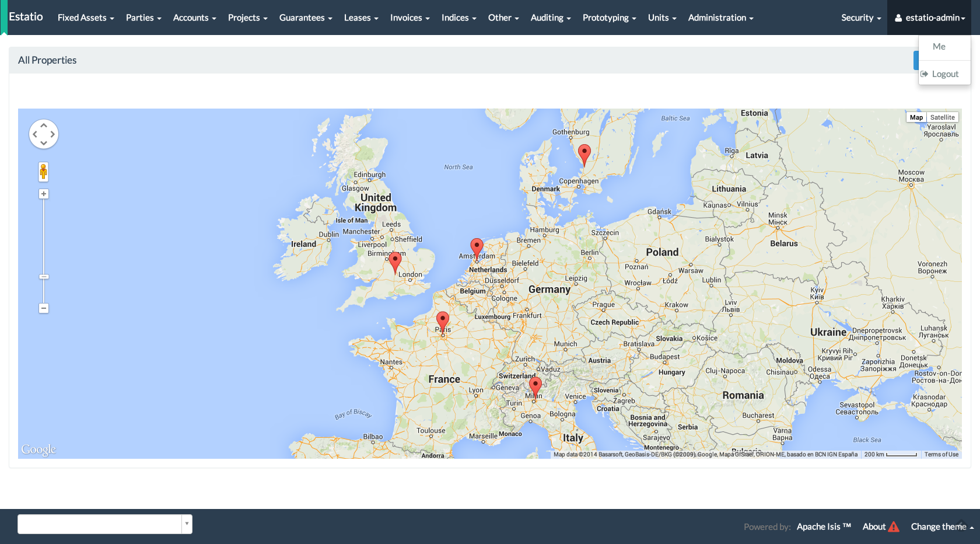Click the Google logo on map
980x544 pixels.
38,449
